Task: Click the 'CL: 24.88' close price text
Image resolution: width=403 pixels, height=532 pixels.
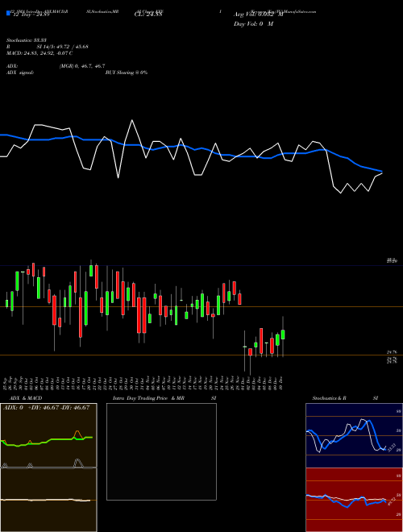Action: point(148,15)
